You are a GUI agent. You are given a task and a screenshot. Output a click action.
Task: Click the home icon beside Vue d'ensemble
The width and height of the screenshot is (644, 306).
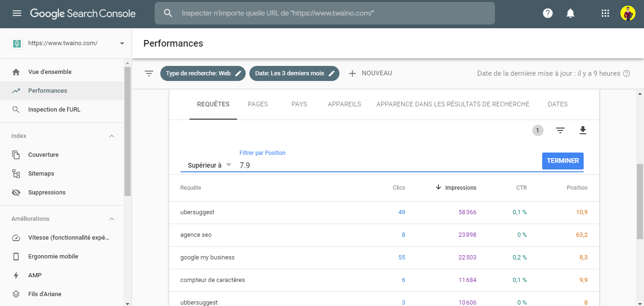pos(16,72)
